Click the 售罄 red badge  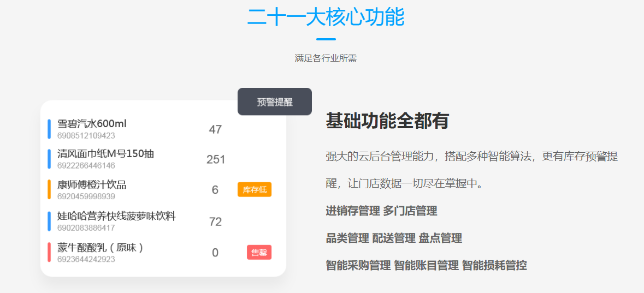[x=259, y=253]
